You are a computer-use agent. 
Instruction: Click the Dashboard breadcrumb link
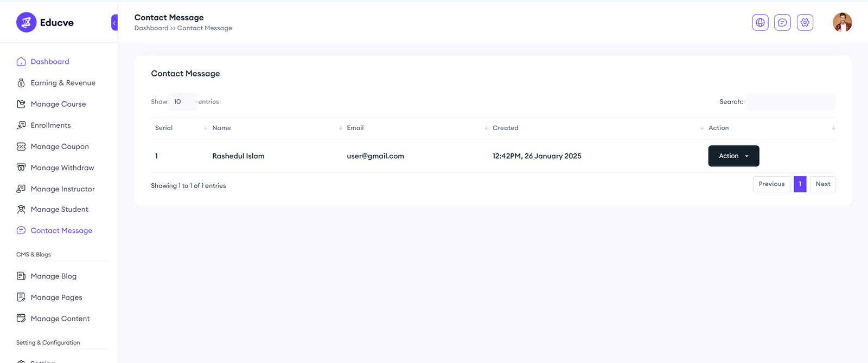[151, 28]
